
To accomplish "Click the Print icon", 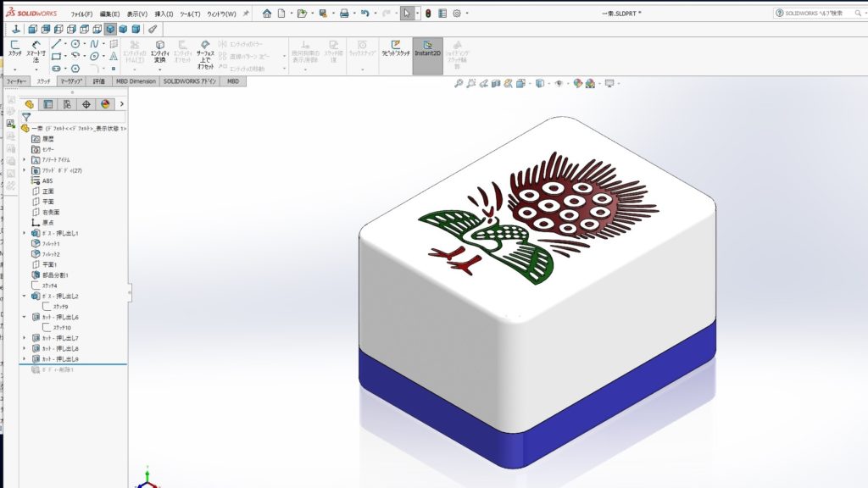I will tap(343, 14).
